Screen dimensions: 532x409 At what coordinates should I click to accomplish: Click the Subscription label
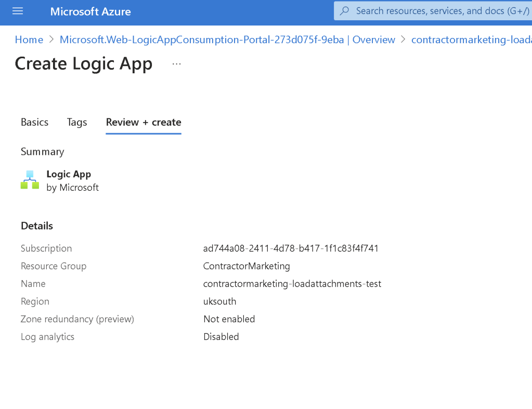[46, 248]
